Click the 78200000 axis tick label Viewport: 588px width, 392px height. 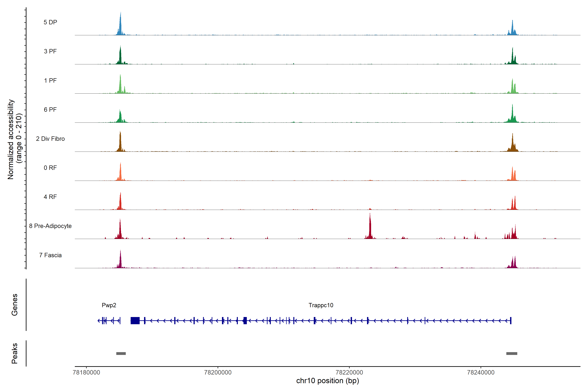218,373
